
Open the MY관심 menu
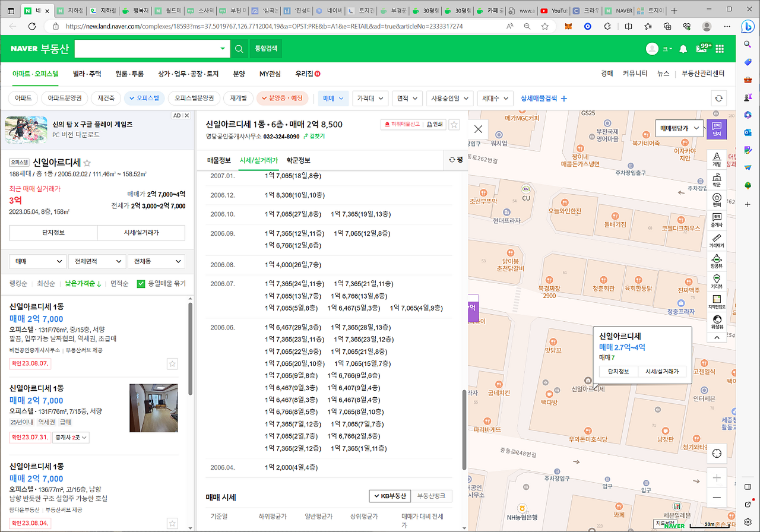[x=270, y=74]
